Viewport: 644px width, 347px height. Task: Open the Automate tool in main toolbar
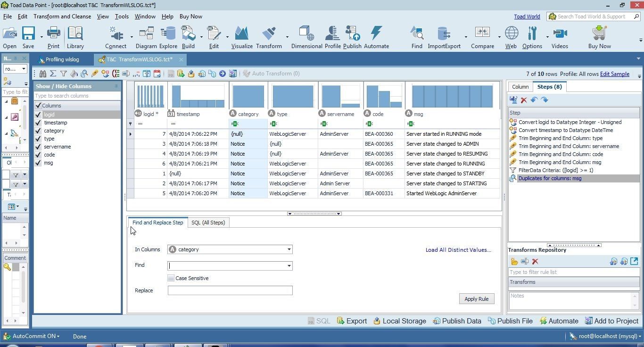(376, 38)
